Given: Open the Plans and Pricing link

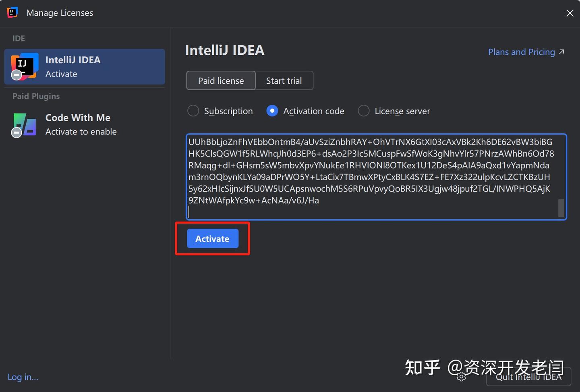Looking at the screenshot, I should tap(521, 52).
